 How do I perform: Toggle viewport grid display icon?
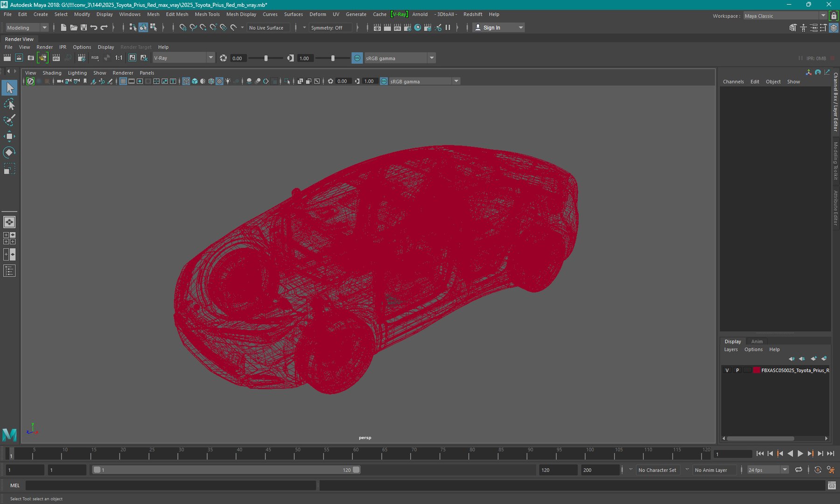[123, 81]
